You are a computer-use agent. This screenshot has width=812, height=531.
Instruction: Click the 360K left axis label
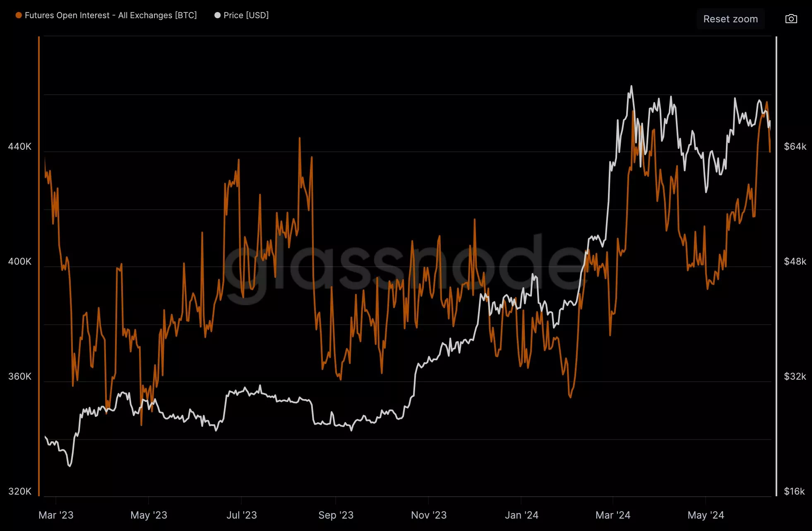[x=20, y=376]
